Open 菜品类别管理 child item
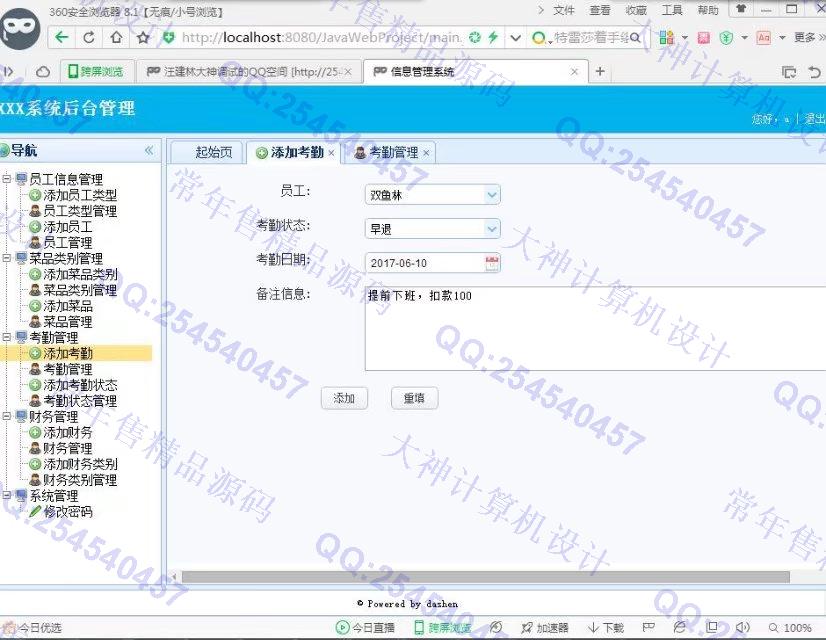This screenshot has height=640, width=826. pyautogui.click(x=80, y=290)
